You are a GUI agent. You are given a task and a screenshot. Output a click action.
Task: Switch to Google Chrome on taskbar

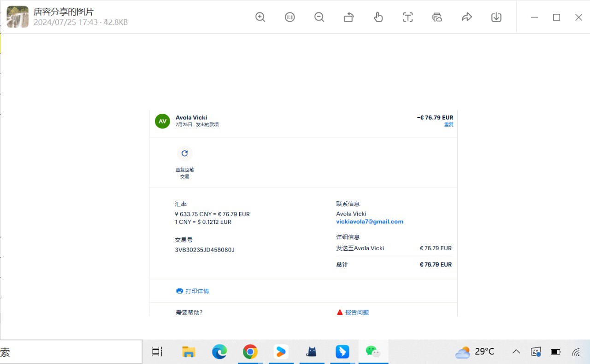pyautogui.click(x=250, y=352)
